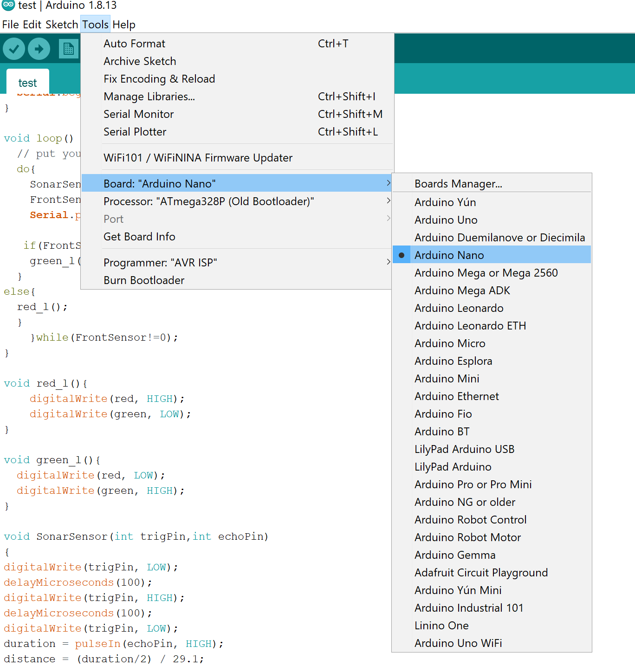Image resolution: width=635 pixels, height=672 pixels.
Task: Select Arduino BT board
Action: [492, 431]
